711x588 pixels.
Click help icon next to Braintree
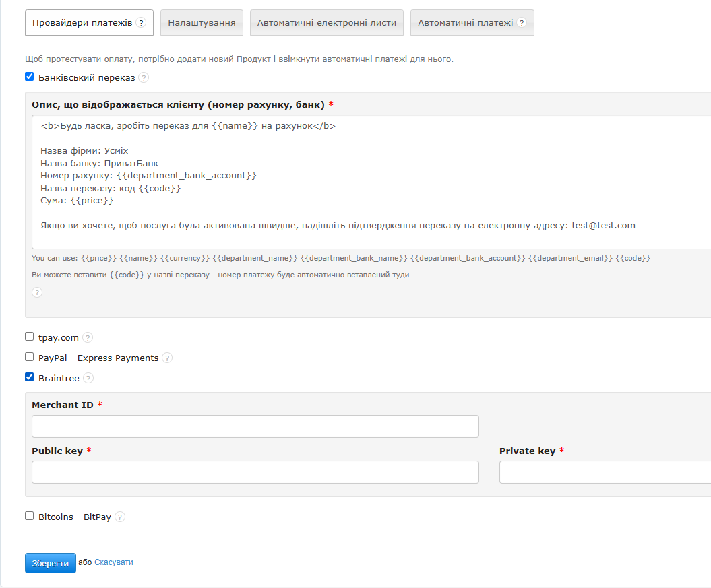88,379
